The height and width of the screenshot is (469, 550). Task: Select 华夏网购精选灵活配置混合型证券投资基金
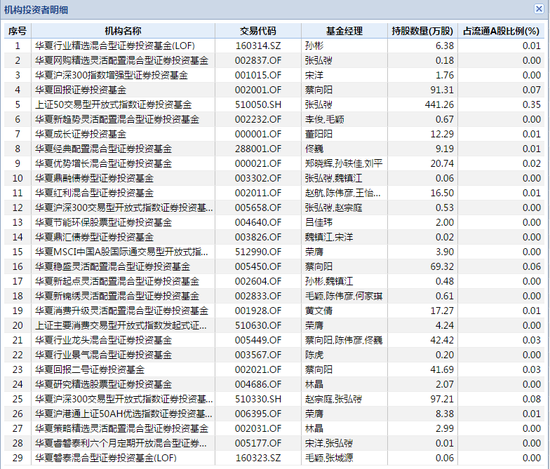click(274, 60)
